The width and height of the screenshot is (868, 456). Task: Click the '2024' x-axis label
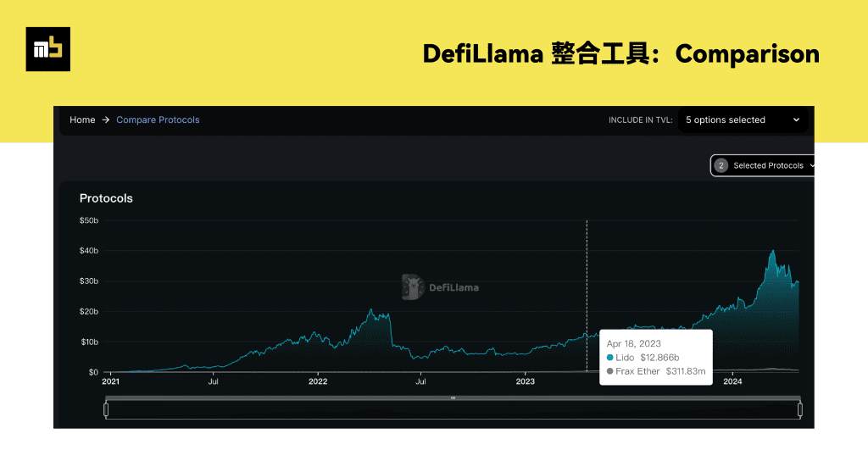(732, 381)
